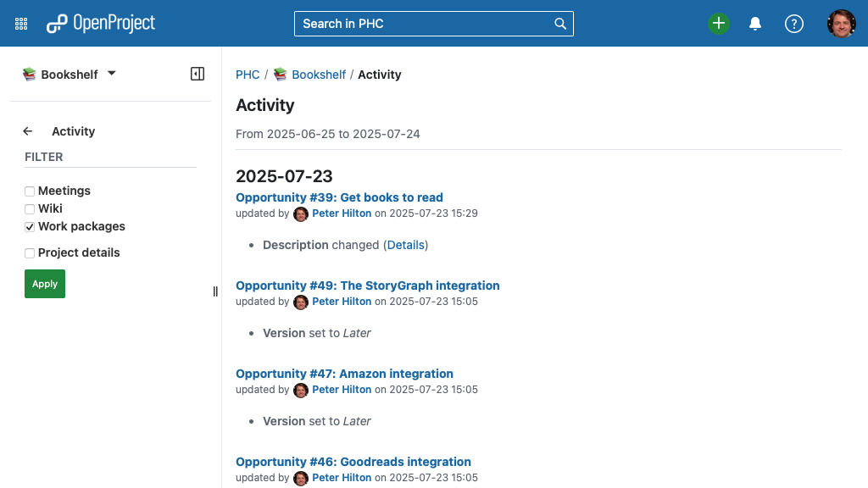Go back using the arrow beside Activity
This screenshot has height=488, width=868.
(x=28, y=131)
